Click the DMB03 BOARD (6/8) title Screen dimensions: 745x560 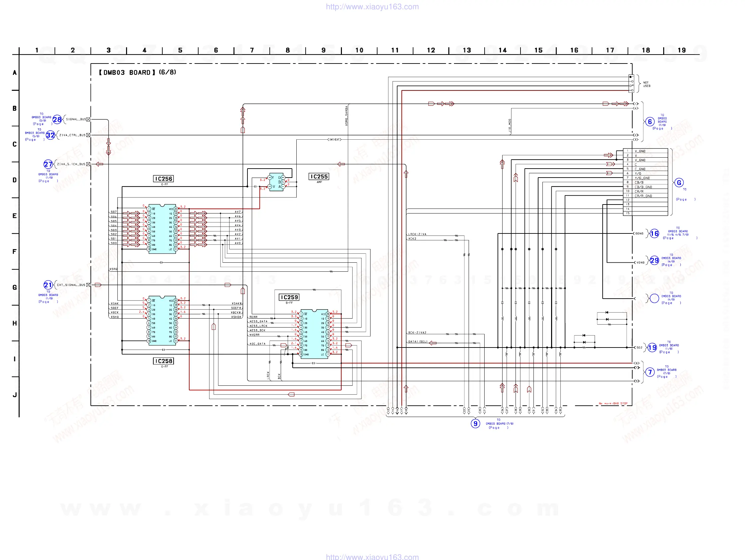pyautogui.click(x=137, y=72)
